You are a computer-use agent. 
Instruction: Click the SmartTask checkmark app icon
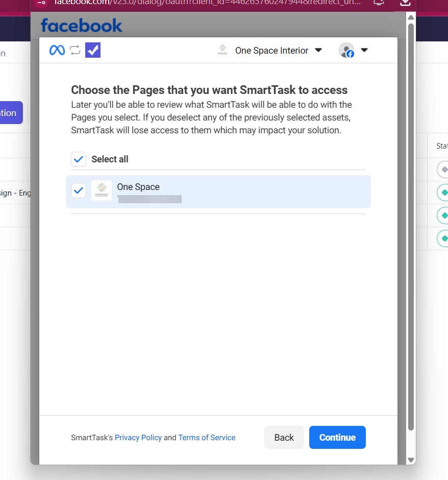93,50
